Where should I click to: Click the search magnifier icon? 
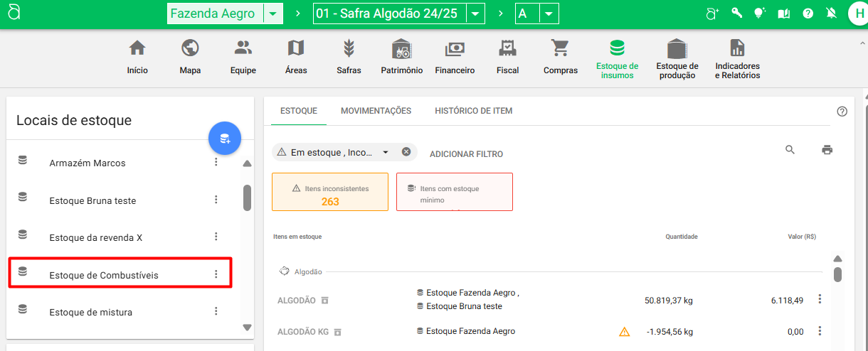pyautogui.click(x=790, y=150)
